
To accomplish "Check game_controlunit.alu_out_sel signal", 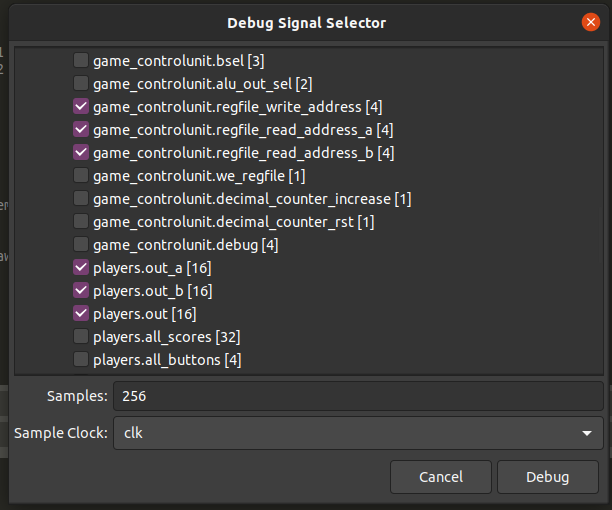I will (81, 83).
